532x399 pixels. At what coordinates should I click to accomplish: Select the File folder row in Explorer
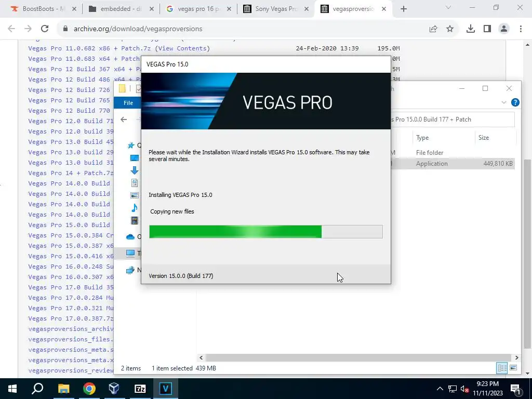[453, 153]
